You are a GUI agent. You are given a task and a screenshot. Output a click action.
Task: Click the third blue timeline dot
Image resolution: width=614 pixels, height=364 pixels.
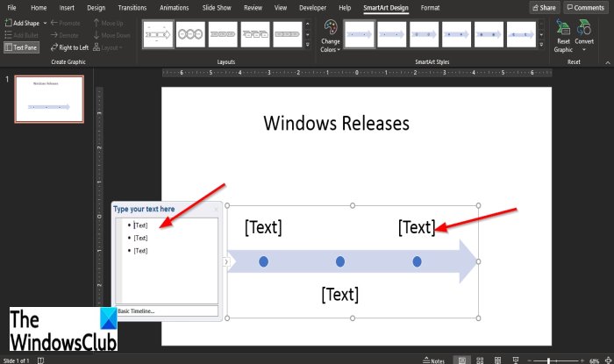pyautogui.click(x=417, y=261)
